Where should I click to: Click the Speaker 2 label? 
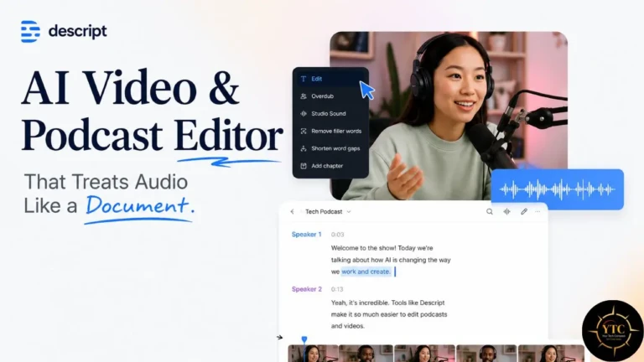(307, 289)
